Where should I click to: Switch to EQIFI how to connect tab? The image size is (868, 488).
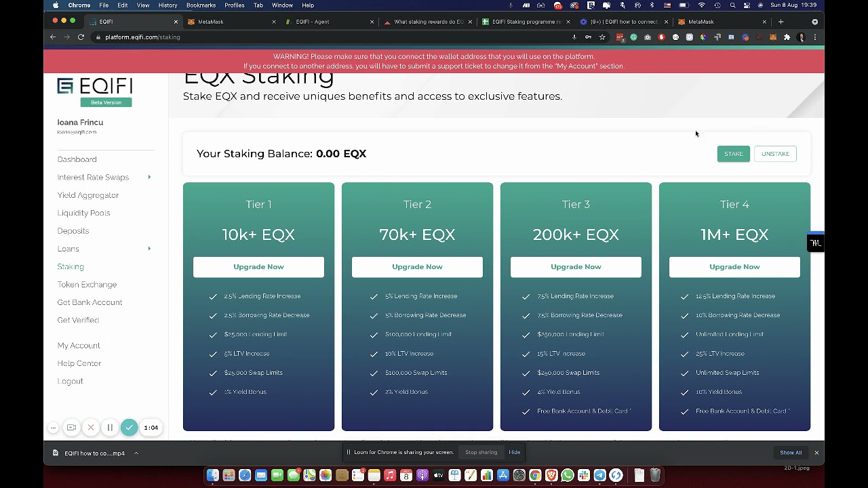(x=623, y=22)
